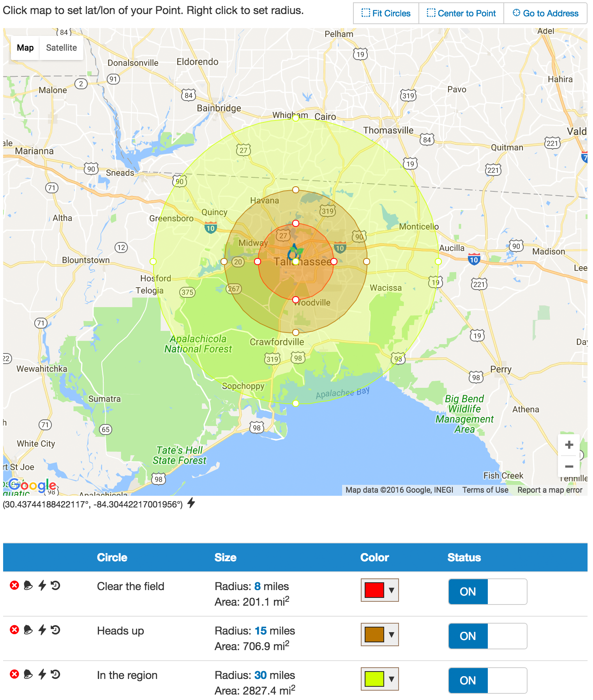
Task: Toggle 'In the region' status switch
Action: point(488,681)
